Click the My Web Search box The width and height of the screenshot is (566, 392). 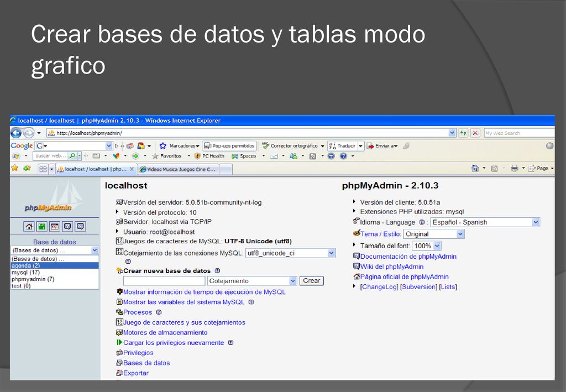pos(519,133)
